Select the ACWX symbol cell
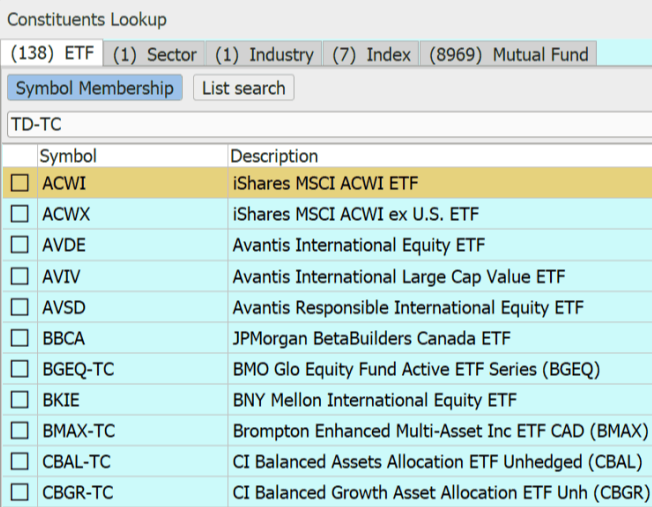 (132, 214)
